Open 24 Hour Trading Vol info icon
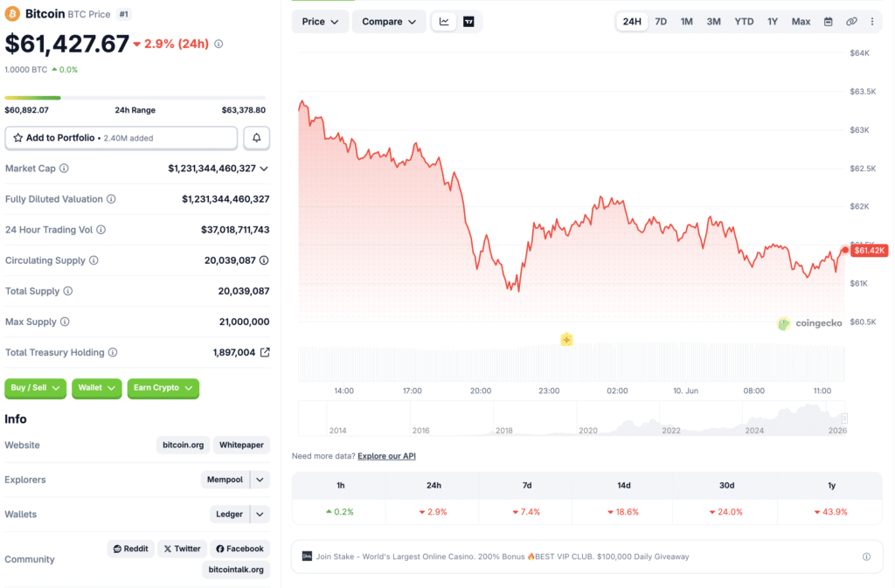This screenshot has height=588, width=895. [x=101, y=230]
